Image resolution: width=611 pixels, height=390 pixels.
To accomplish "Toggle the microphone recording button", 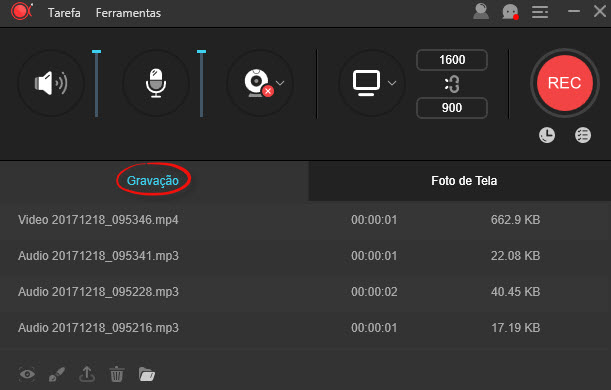I will click(156, 83).
